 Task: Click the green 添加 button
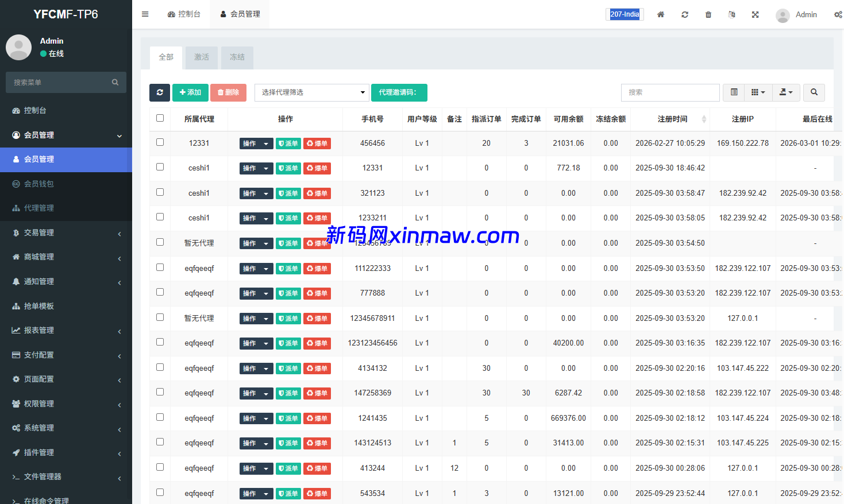[x=190, y=92]
